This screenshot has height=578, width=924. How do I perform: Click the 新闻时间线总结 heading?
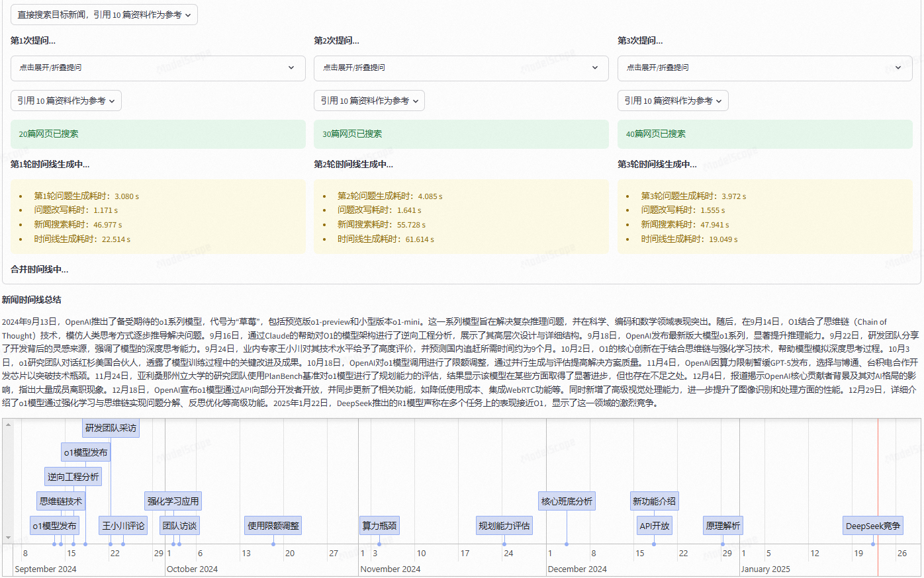pyautogui.click(x=31, y=300)
